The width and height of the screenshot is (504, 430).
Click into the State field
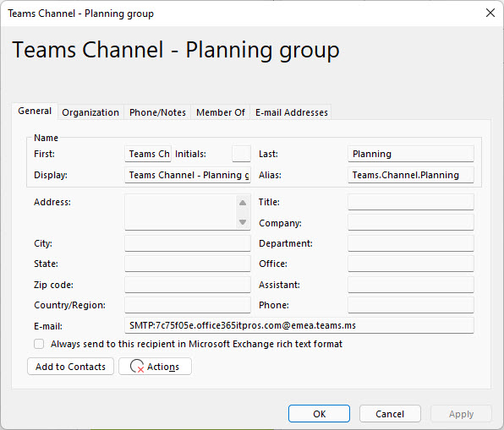coord(188,264)
